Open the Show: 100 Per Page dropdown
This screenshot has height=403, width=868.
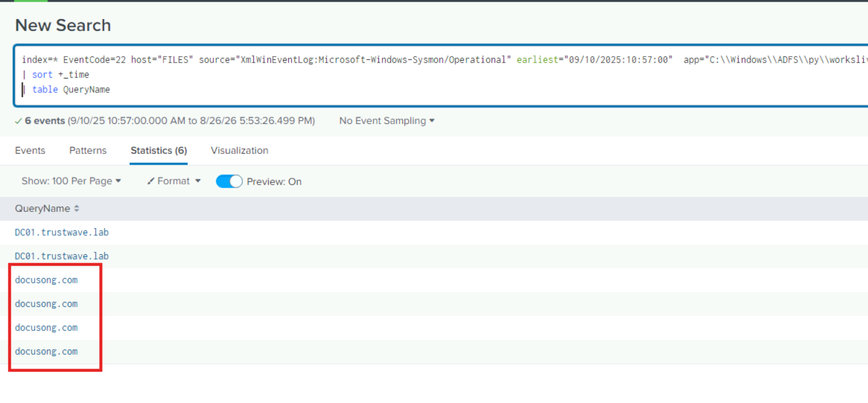[x=71, y=181]
